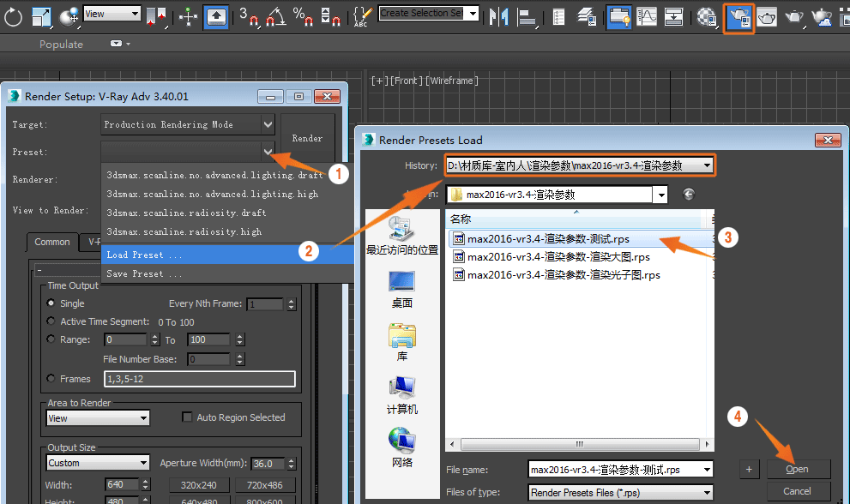Toggle Percent Snap icon
This screenshot has width=850, height=504.
coord(303,17)
